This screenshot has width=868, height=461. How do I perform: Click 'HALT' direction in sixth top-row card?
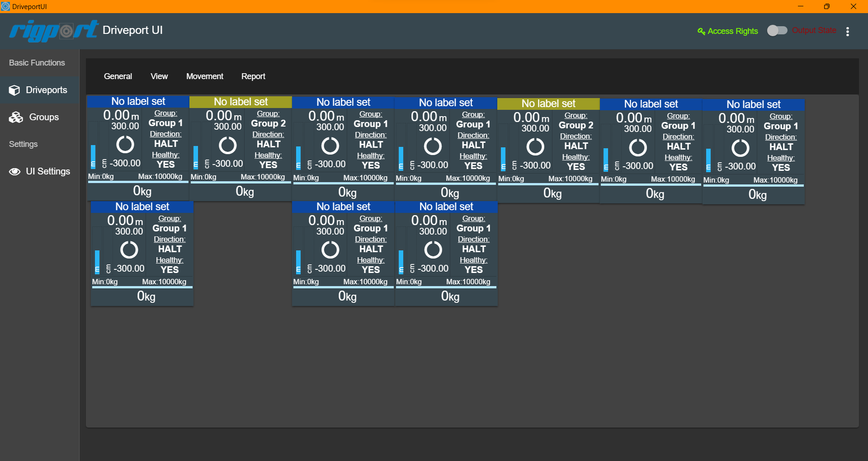(679, 146)
